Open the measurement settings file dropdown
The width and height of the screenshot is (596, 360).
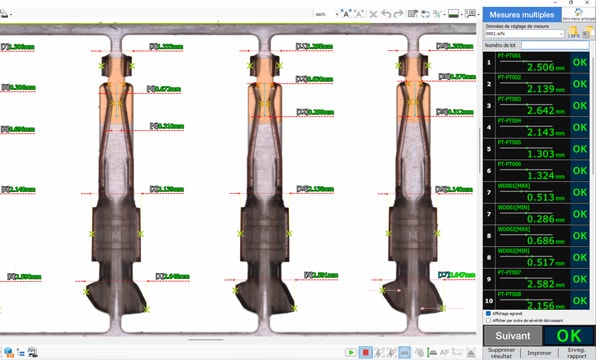click(524, 34)
